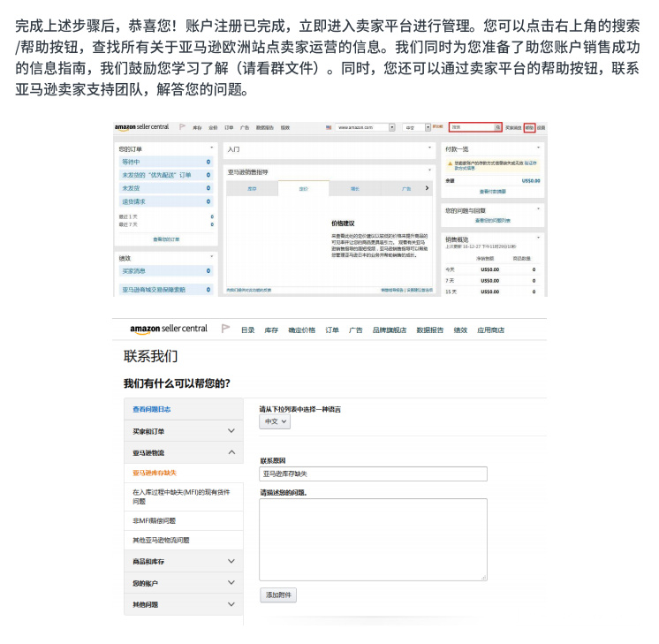Open 订单 menu in the dashboard header
The width and height of the screenshot is (659, 644).
pos(229,127)
